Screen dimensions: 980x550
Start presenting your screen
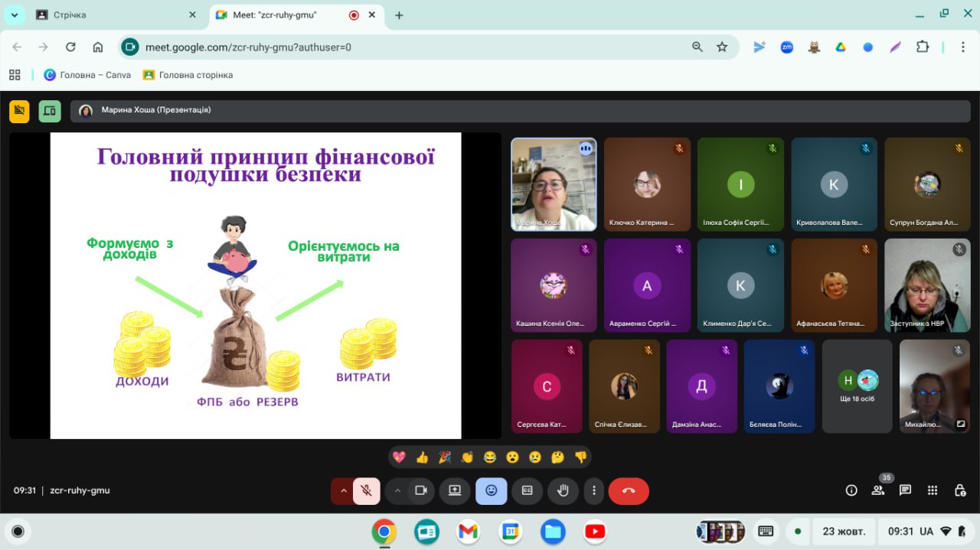point(455,490)
